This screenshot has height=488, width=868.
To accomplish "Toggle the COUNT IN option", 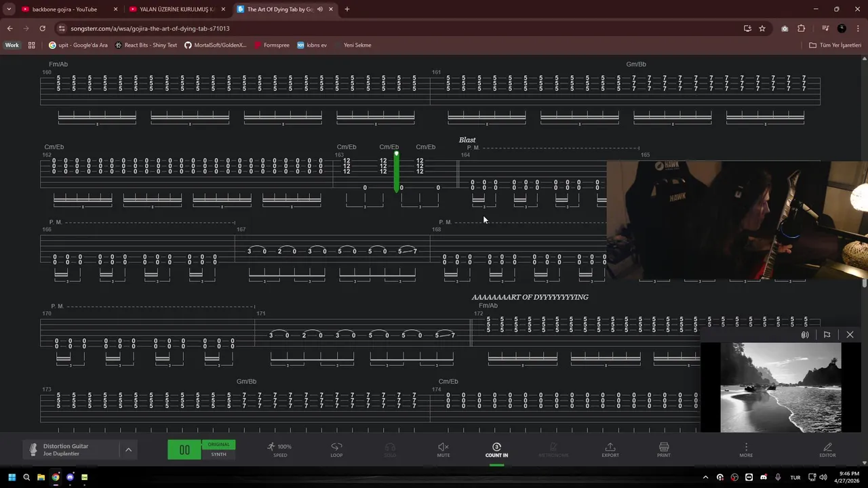I will click(x=496, y=449).
